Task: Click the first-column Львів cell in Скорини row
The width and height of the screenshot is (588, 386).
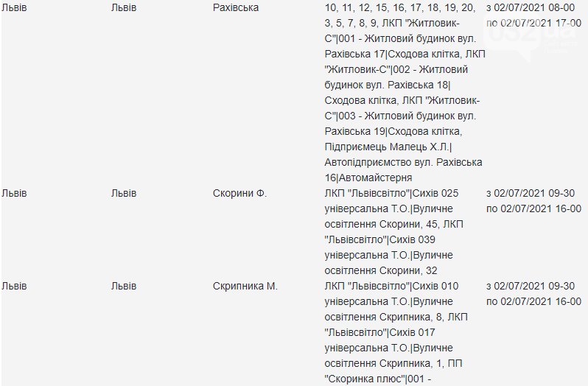Action: click(x=14, y=194)
